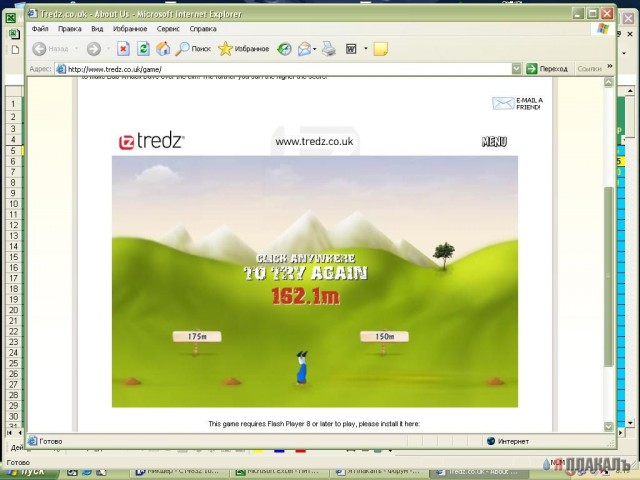
Task: Click www.tredz.co.uk header link
Action: pyautogui.click(x=314, y=142)
